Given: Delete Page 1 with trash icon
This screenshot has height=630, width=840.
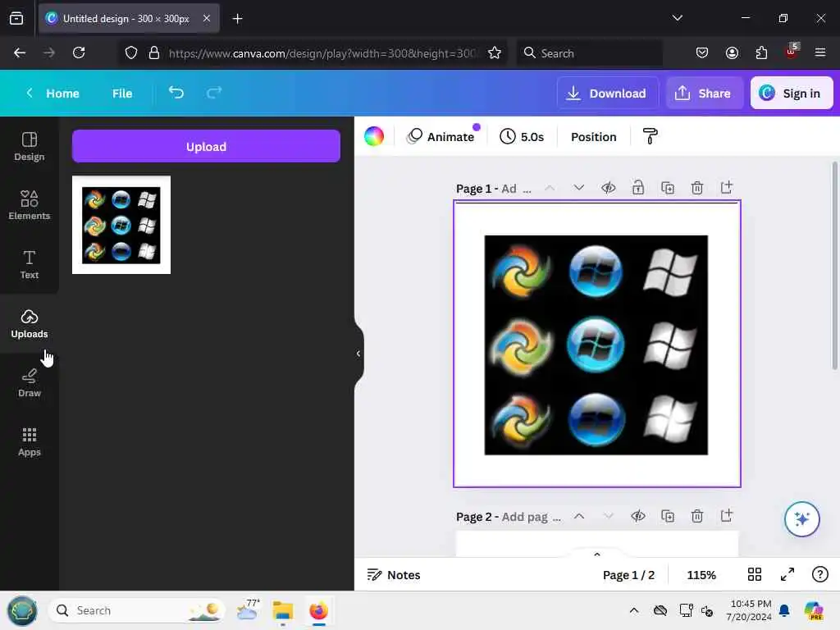Looking at the screenshot, I should (697, 188).
